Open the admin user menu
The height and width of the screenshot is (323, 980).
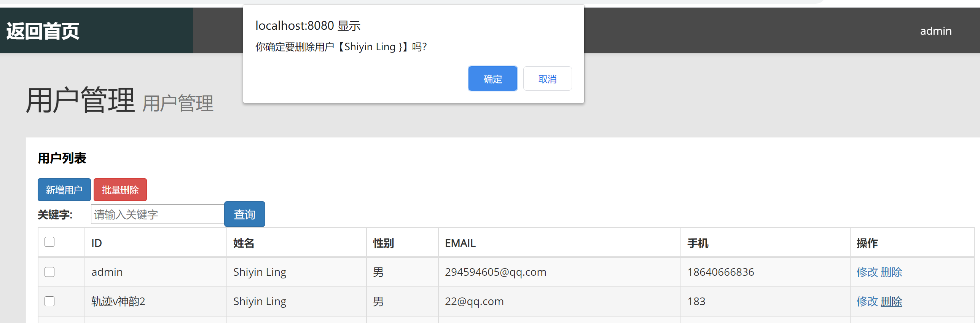click(935, 31)
